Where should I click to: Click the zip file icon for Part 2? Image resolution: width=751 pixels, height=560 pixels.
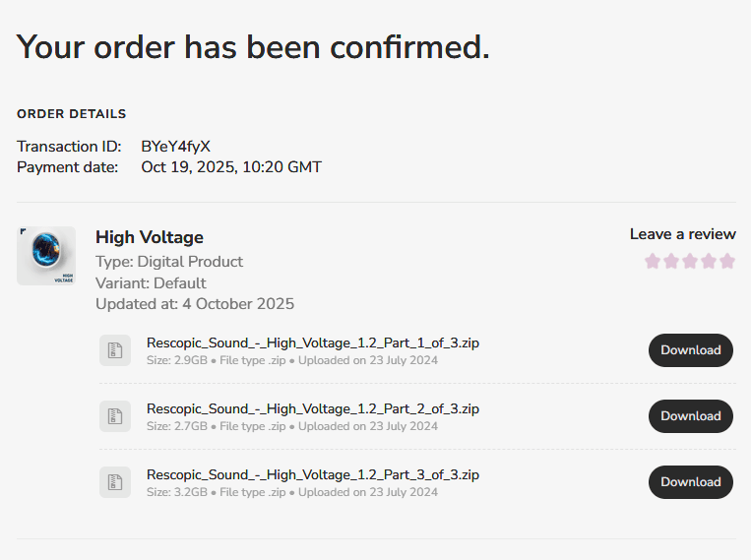click(x=115, y=416)
